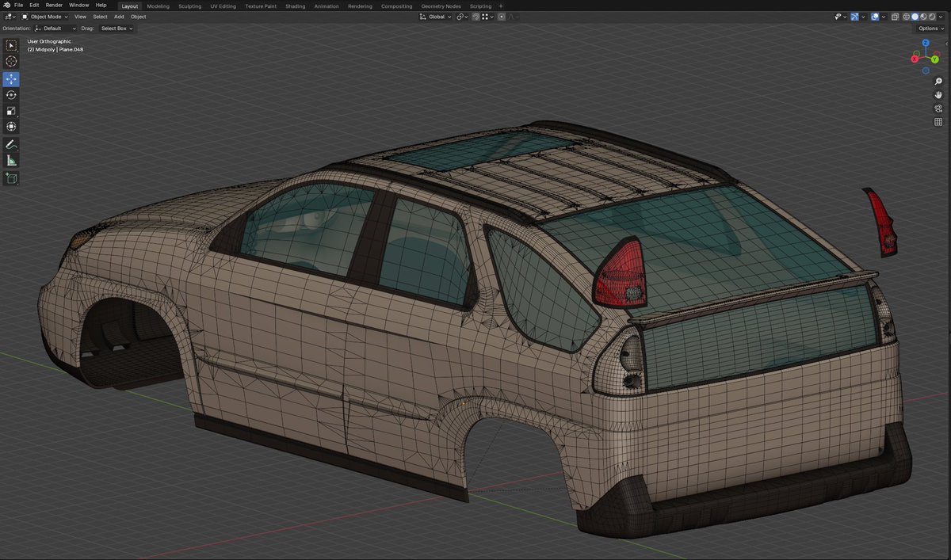Select the Measure ruler tool

pos(11,161)
